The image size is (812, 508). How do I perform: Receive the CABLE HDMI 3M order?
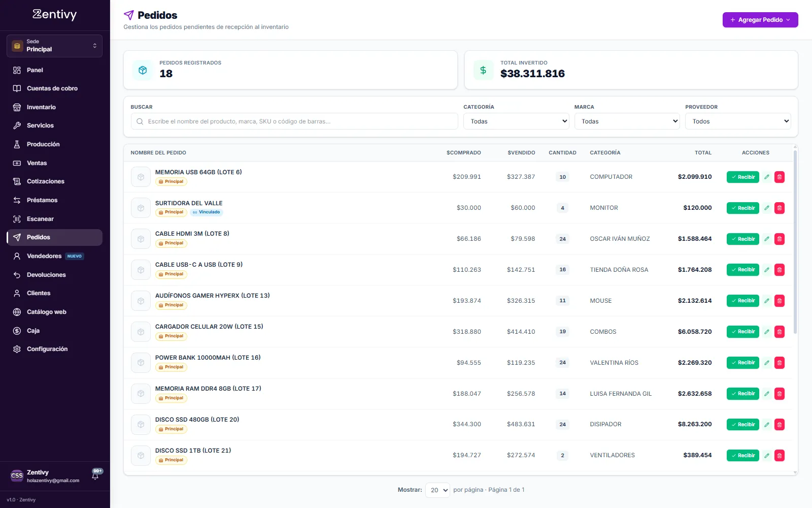click(x=743, y=239)
